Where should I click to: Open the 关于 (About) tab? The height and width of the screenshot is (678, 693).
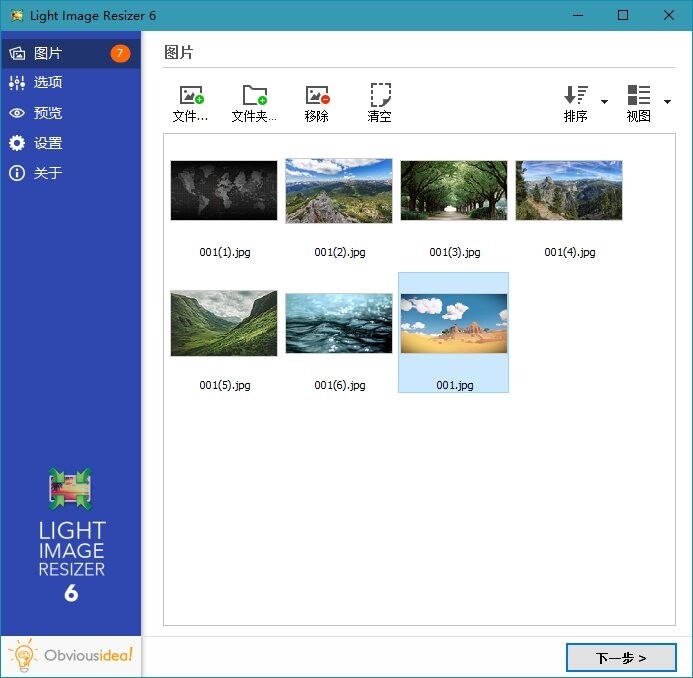click(x=48, y=173)
